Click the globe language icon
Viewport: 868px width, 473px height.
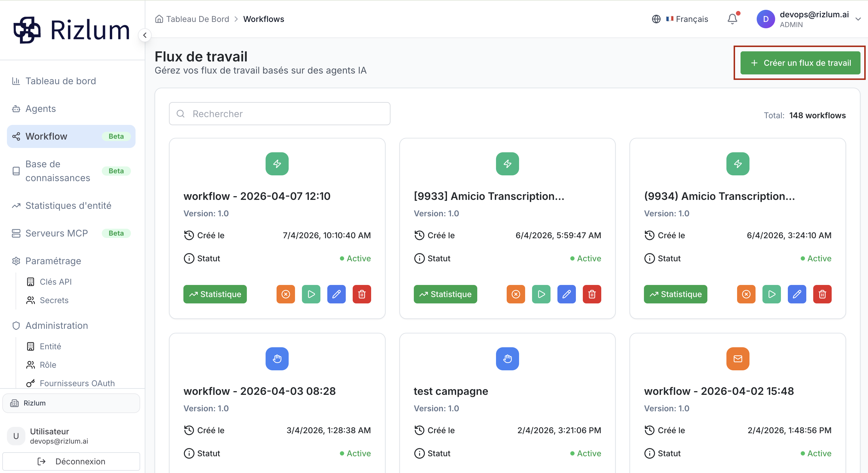coord(656,19)
